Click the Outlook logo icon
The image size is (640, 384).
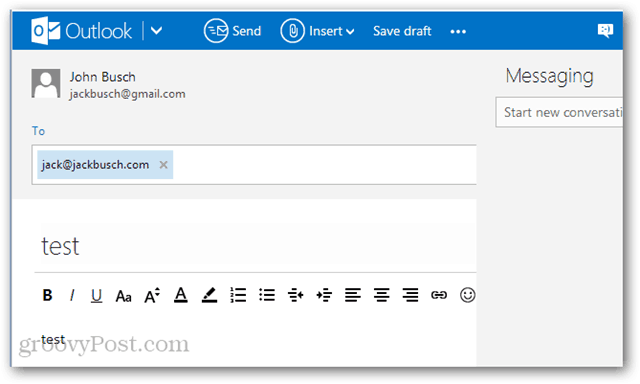[46, 31]
